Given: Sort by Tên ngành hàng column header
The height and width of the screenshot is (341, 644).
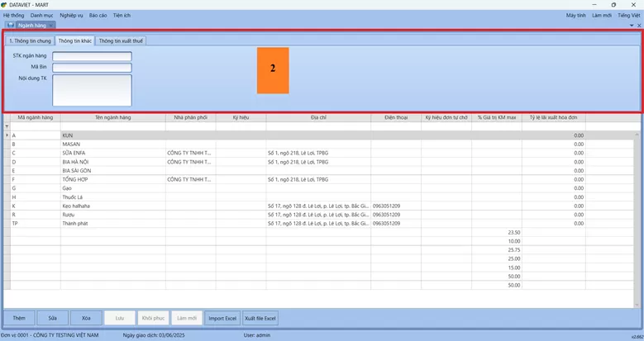Looking at the screenshot, I should pyautogui.click(x=112, y=117).
